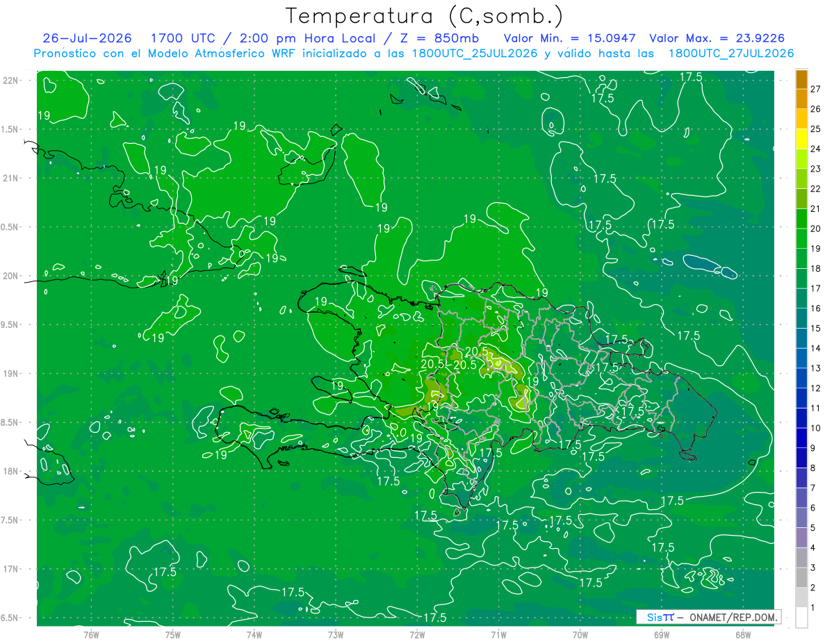Screen dimensions: 834x644
Task: Click the "21N" latitude axis label
Action: pyautogui.click(x=12, y=178)
